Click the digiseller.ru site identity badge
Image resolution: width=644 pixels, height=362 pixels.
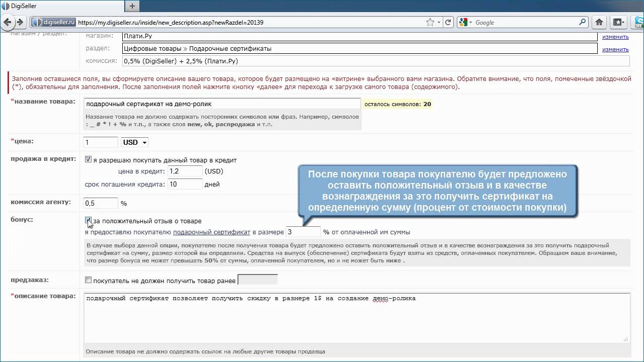[x=53, y=22]
